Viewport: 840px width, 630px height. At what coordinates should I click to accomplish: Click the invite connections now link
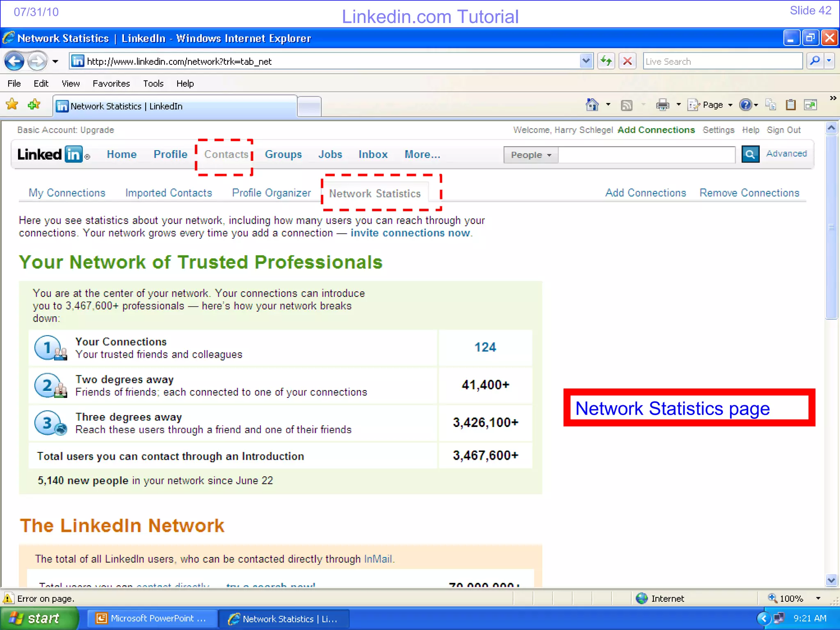coord(410,233)
